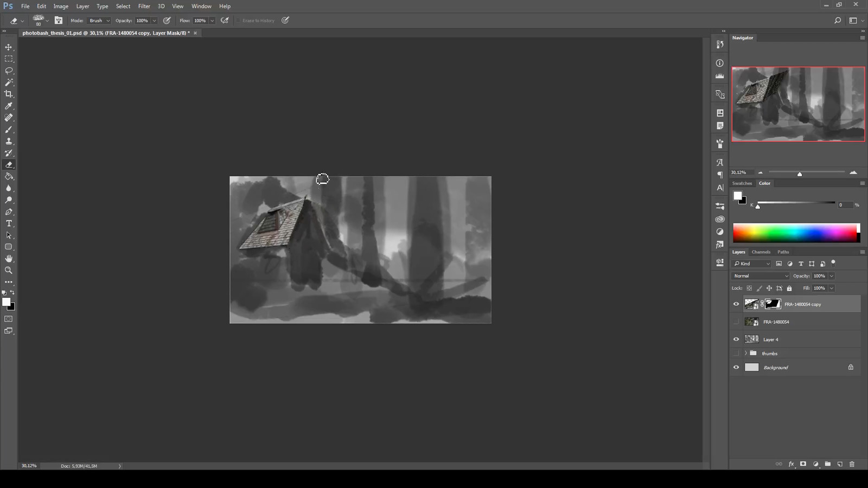Click the foreground color swatch in toolbar
868x488 pixels.
(6, 302)
